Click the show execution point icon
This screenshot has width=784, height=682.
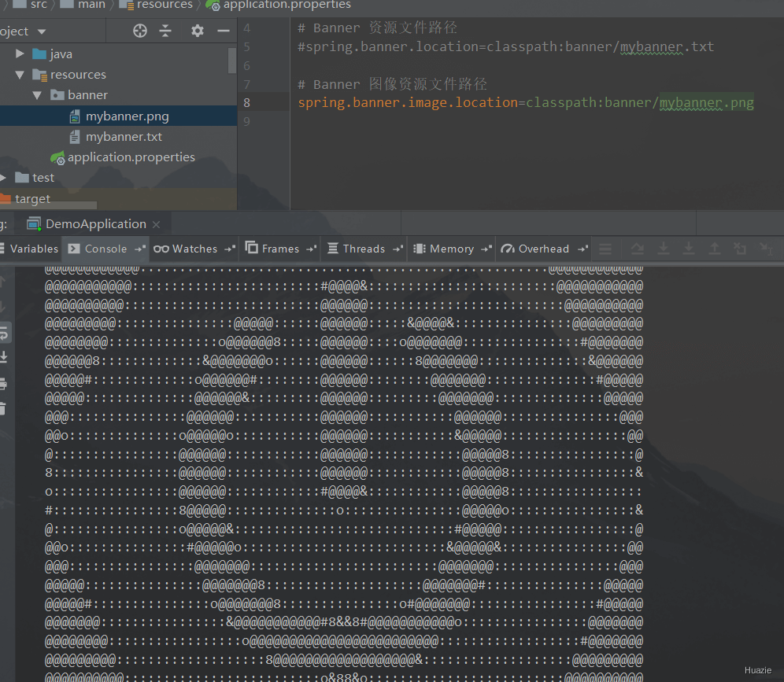tap(605, 249)
